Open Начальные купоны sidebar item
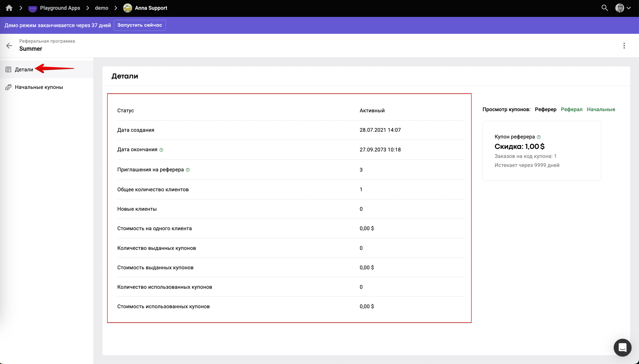 point(39,87)
